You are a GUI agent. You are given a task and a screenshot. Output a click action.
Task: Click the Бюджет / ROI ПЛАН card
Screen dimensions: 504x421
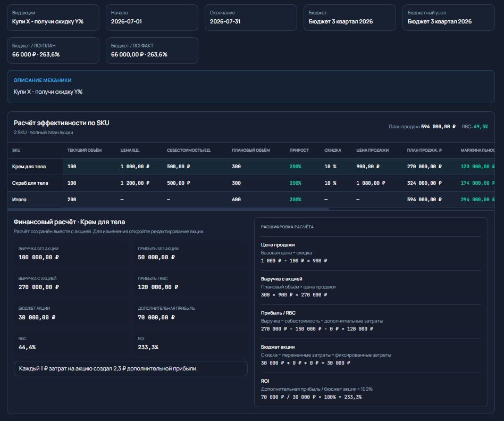53,51
